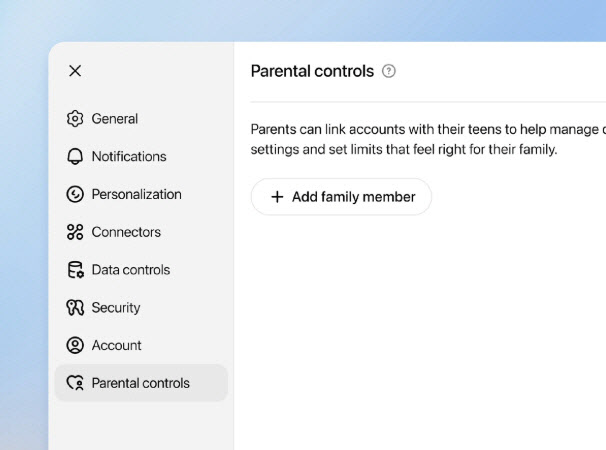The image size is (606, 450).
Task: Open the Data controls section
Action: coord(130,270)
